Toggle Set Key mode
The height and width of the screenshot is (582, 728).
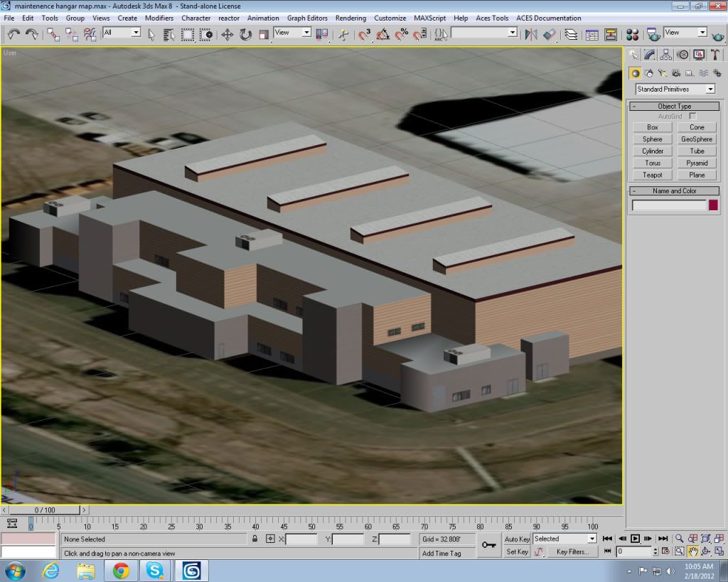point(517,552)
